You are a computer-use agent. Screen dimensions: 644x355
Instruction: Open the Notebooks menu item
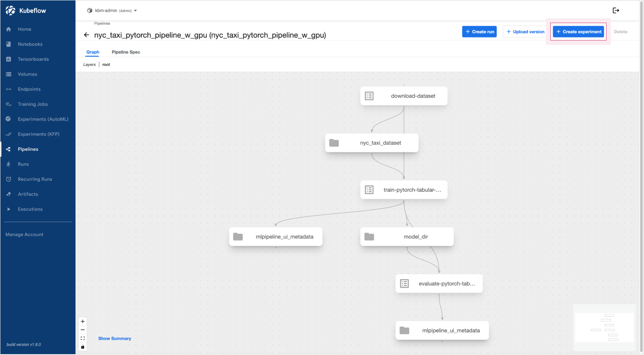38,44
